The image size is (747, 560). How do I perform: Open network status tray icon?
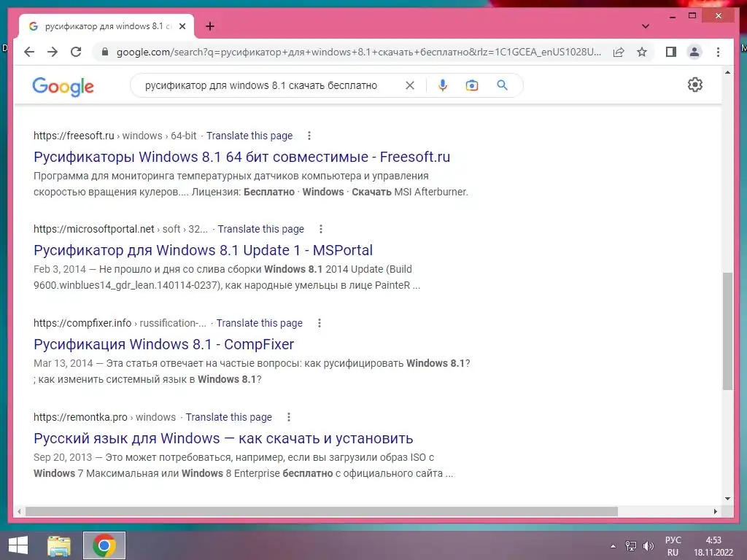click(x=631, y=546)
